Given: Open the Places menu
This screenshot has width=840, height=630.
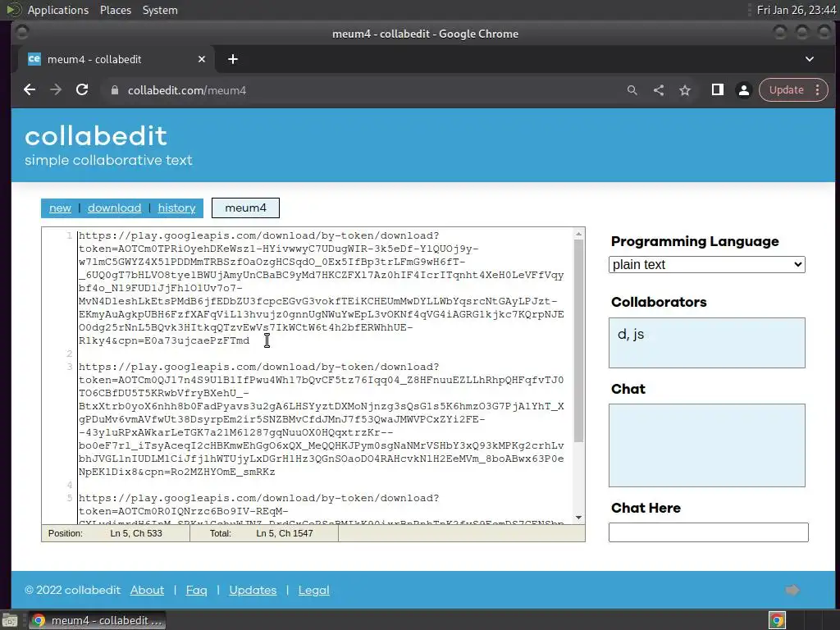Looking at the screenshot, I should (115, 10).
